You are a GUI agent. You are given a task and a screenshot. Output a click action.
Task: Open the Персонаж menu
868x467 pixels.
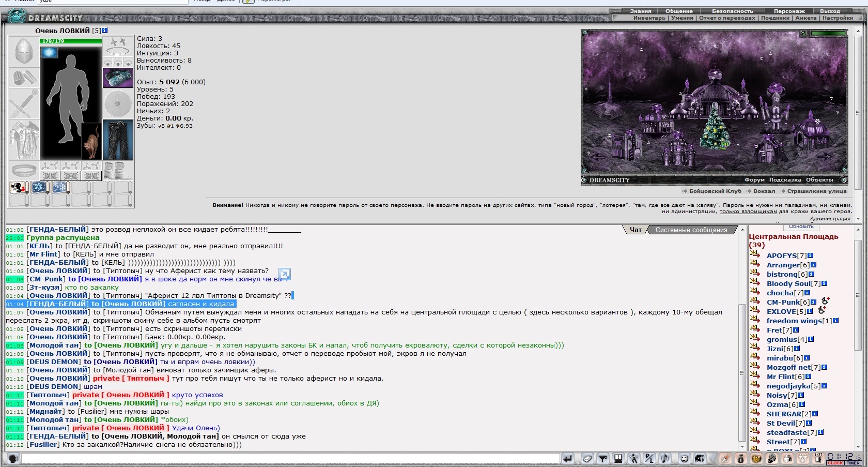coord(789,11)
